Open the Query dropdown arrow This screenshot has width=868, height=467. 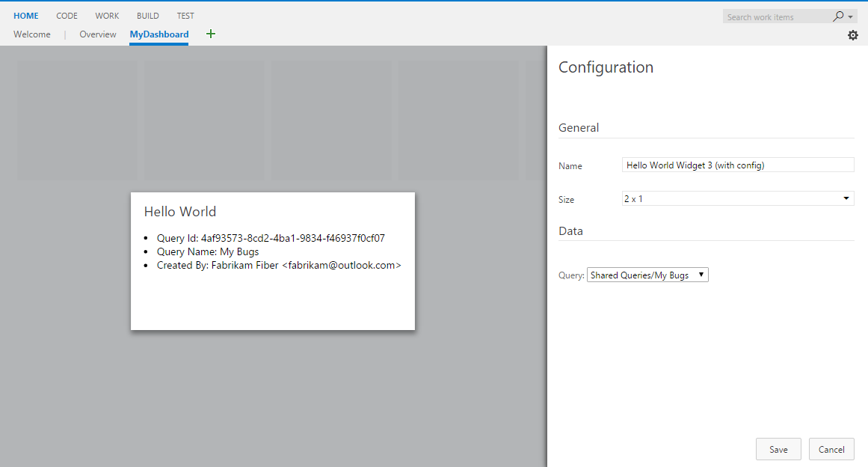pyautogui.click(x=701, y=275)
